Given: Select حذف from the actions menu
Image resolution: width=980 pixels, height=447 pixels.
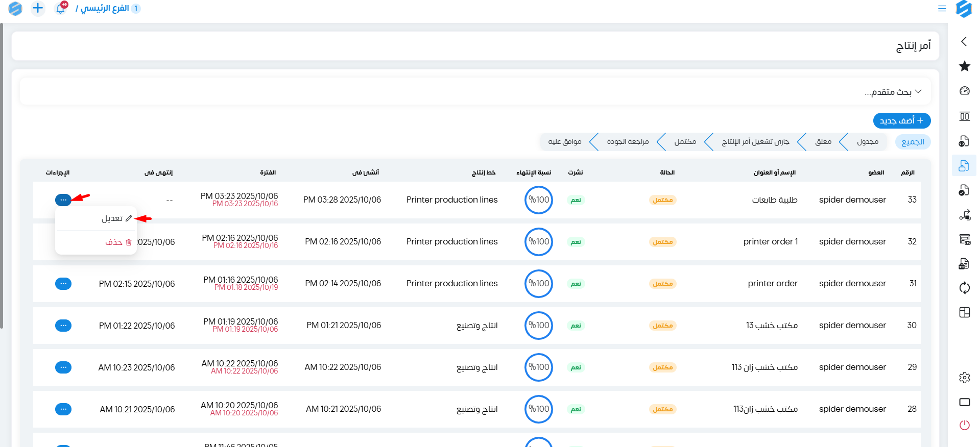Looking at the screenshot, I should point(117,242).
